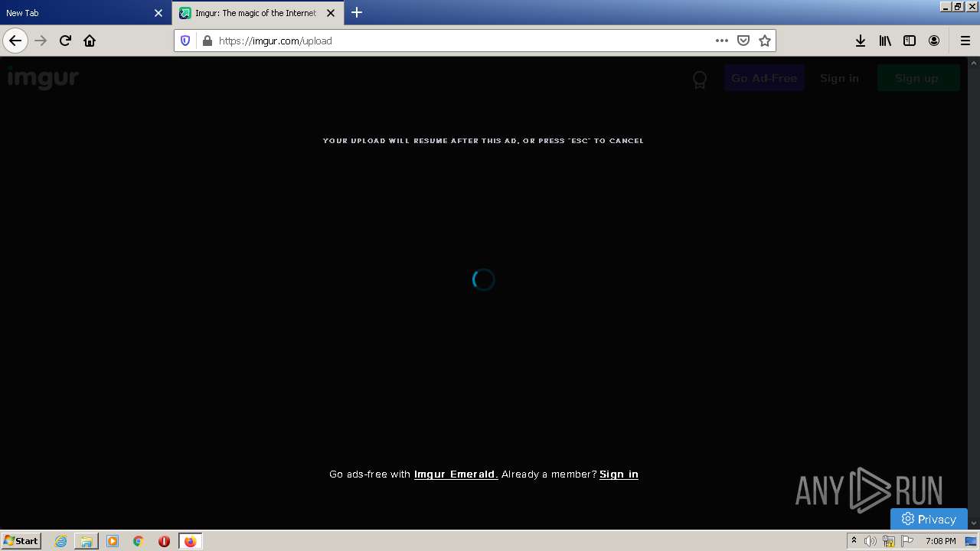Open the Firefox account menu
Image resolution: width=980 pixels, height=551 pixels.
click(934, 41)
